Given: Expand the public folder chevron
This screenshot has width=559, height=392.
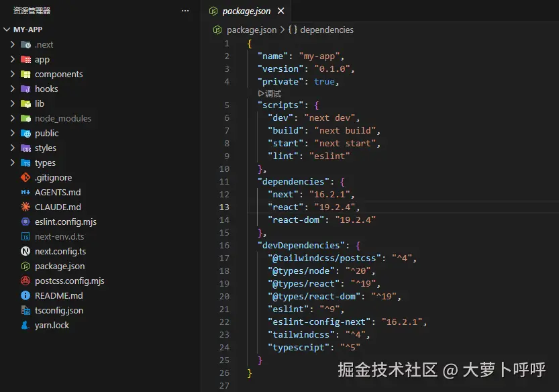Looking at the screenshot, I should (13, 133).
